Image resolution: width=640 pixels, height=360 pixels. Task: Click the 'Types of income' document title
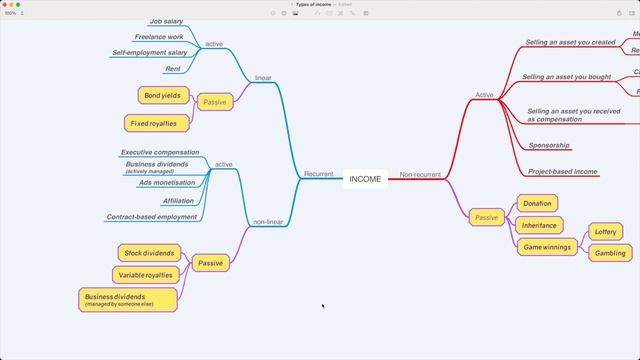313,4
